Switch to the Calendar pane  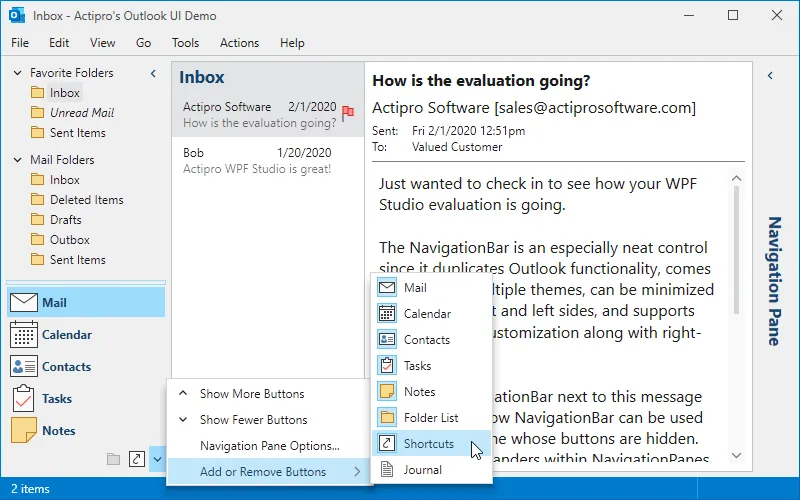point(86,334)
